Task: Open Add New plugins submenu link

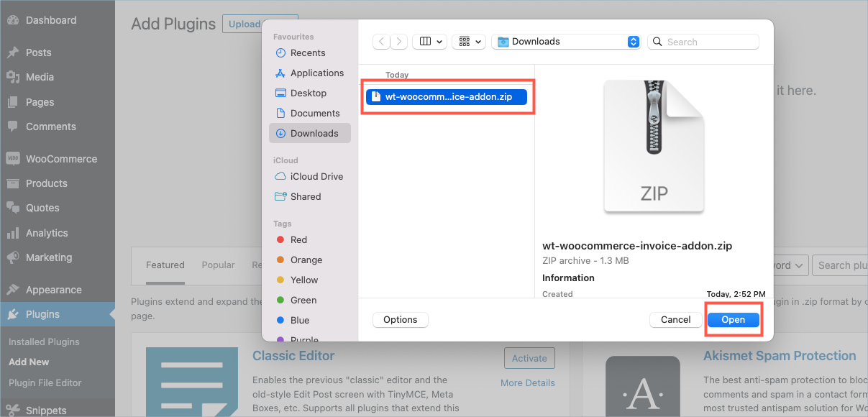Action: (x=29, y=362)
